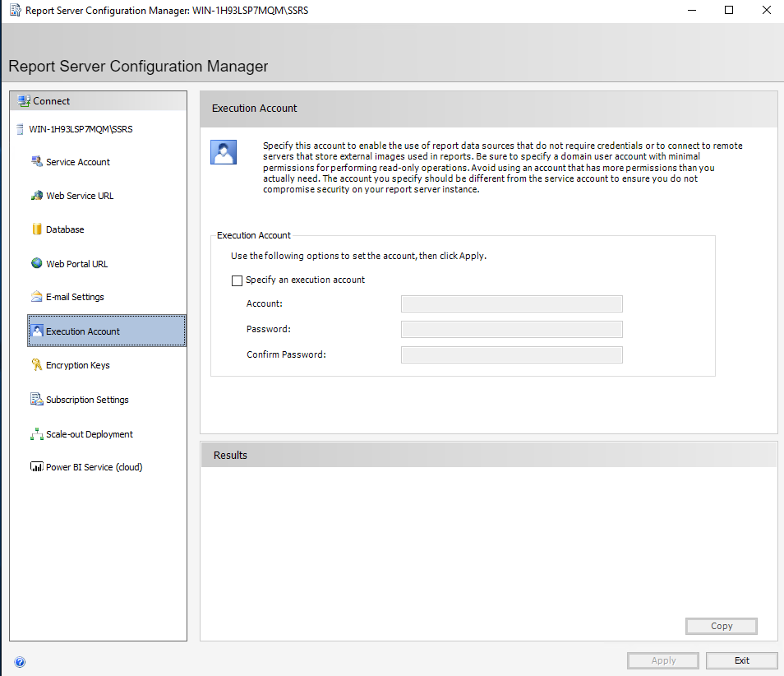The height and width of the screenshot is (676, 784).
Task: Click the Exit button
Action: pyautogui.click(x=740, y=660)
